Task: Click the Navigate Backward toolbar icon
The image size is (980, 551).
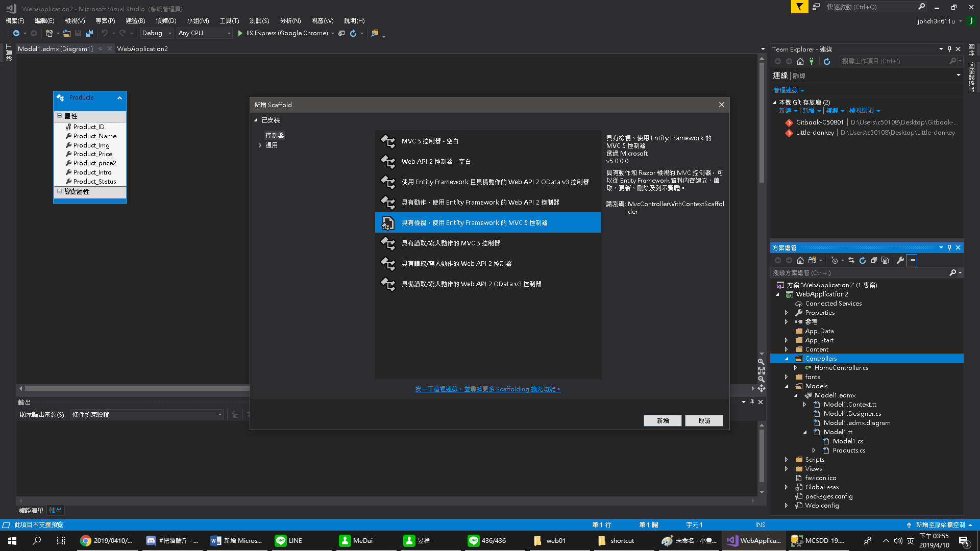Action: 16,33
